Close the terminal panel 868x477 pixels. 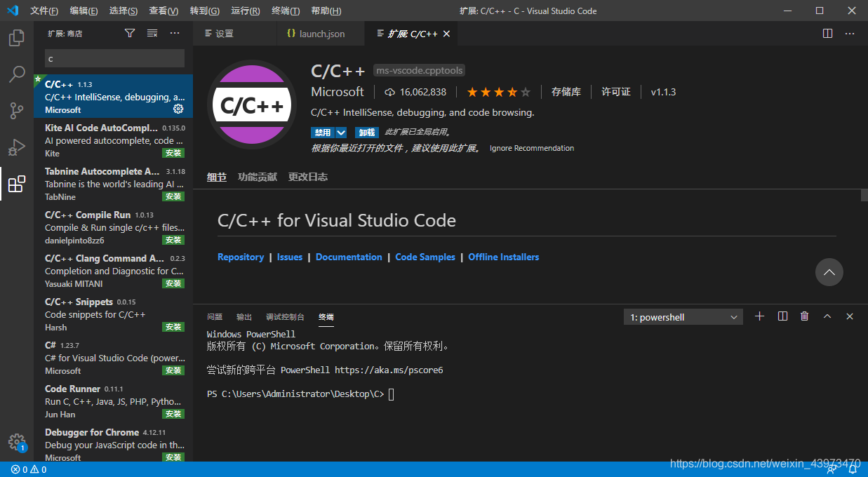point(850,316)
